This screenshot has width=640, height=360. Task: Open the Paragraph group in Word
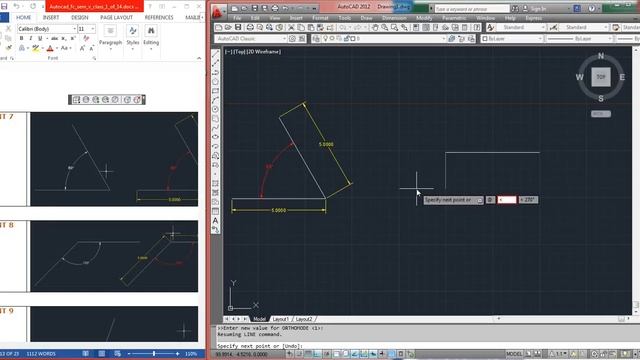111,38
